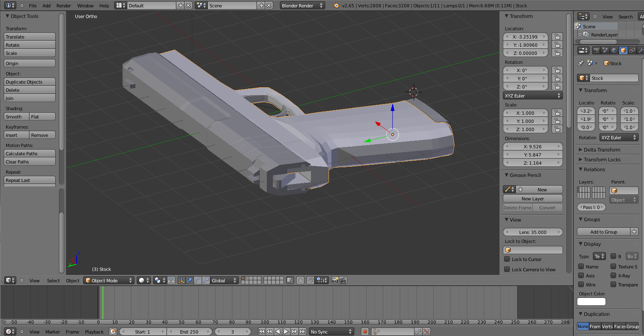Click the add new screen layout plus icon
Screen dimensions: 644x336
[181, 5]
